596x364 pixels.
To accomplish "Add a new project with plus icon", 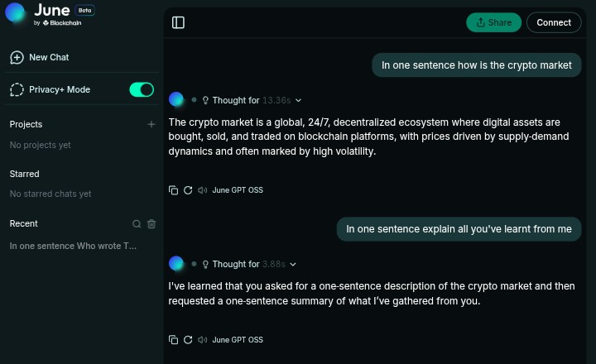I will click(151, 124).
